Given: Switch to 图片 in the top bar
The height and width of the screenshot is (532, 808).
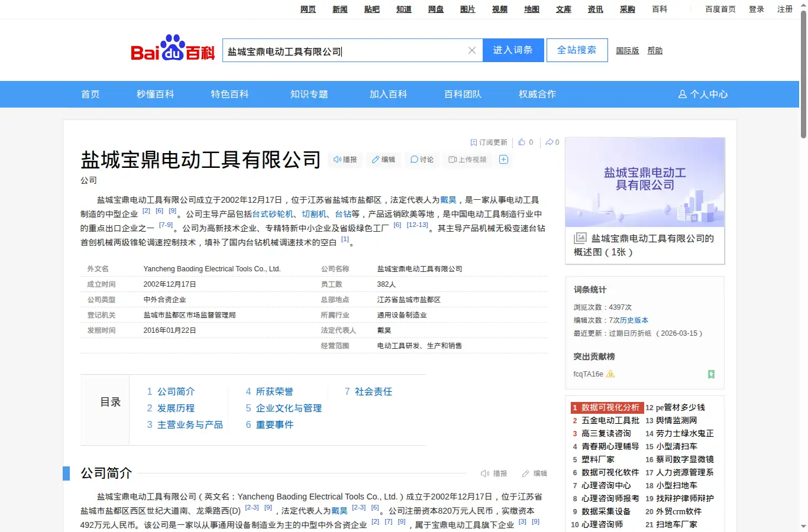Looking at the screenshot, I should click(x=468, y=9).
